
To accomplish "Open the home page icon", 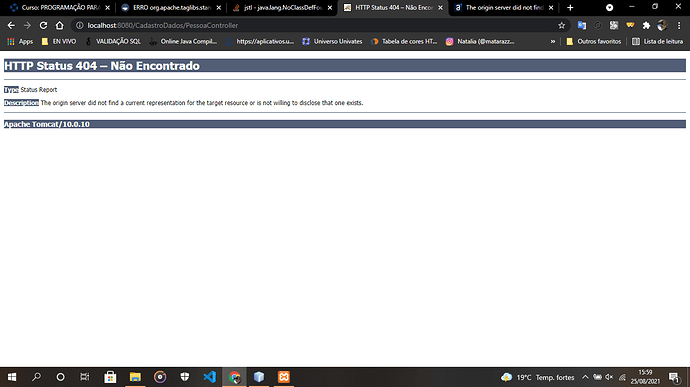I will point(59,26).
